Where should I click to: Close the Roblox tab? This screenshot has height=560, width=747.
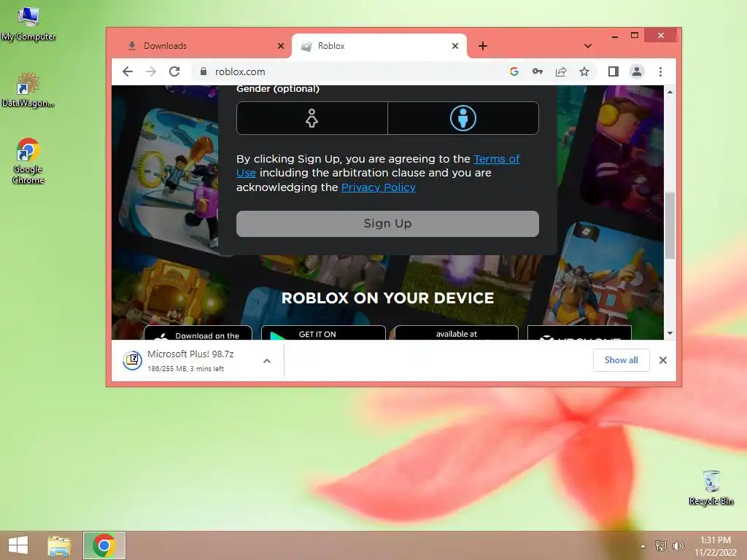click(455, 46)
